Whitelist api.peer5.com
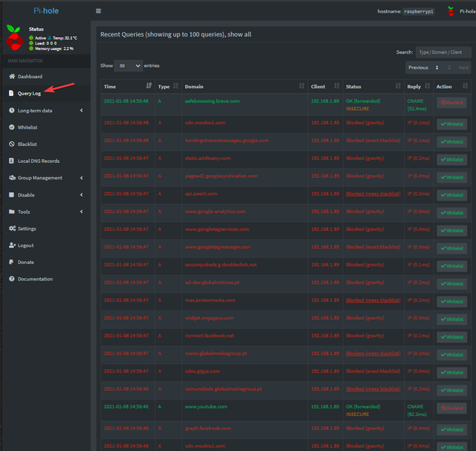Screen dimensions: 476x451 pyautogui.click(x=451, y=195)
